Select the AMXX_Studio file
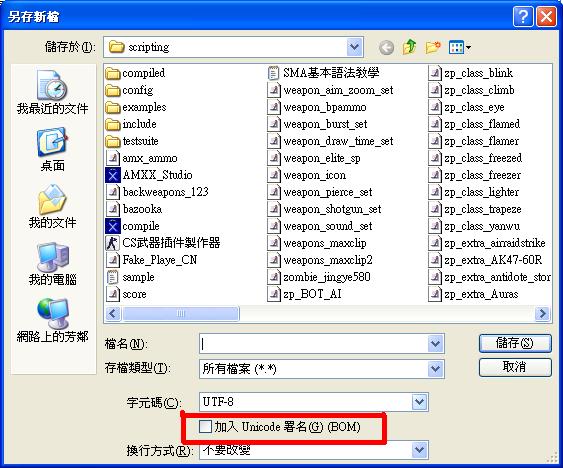563x468 pixels. coord(149,175)
